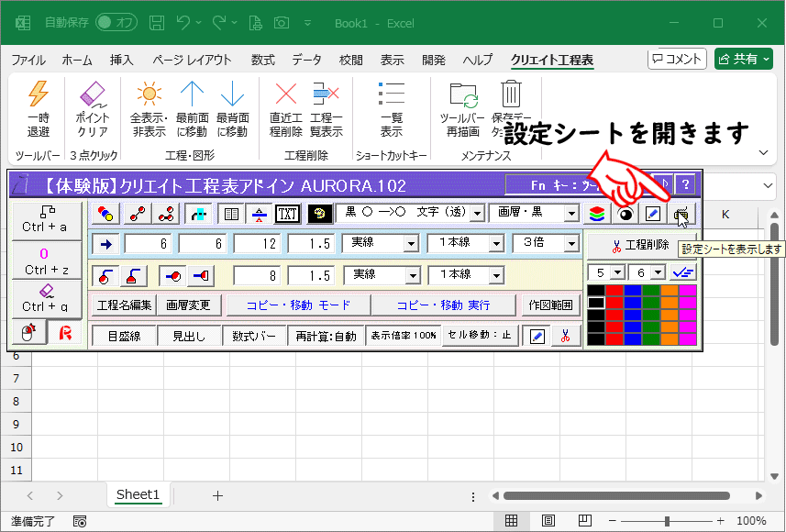Image resolution: width=786 pixels, height=532 pixels.
Task: Click the mouse icon at the panel's bottom left
Action: point(29,332)
